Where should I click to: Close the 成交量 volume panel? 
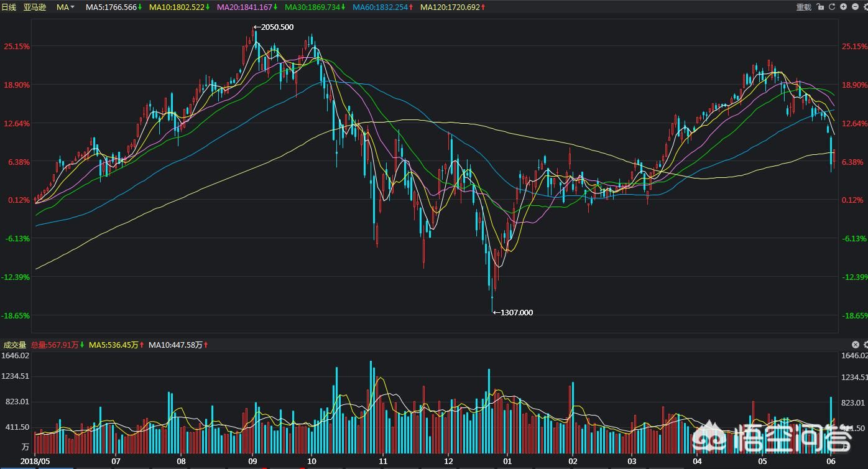click(856, 345)
